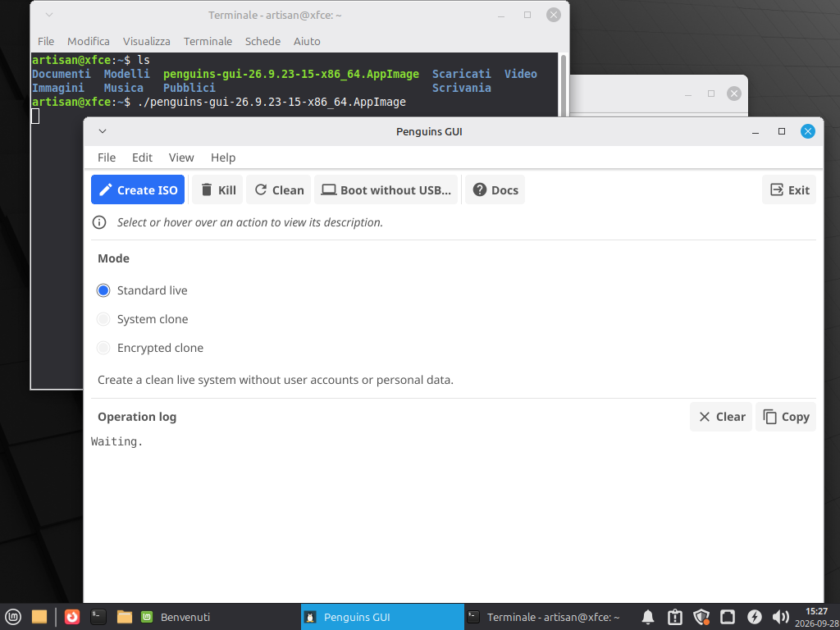Launch the terminal from the panel launcher icon
Viewport: 840px width, 630px height.
pyautogui.click(x=98, y=617)
